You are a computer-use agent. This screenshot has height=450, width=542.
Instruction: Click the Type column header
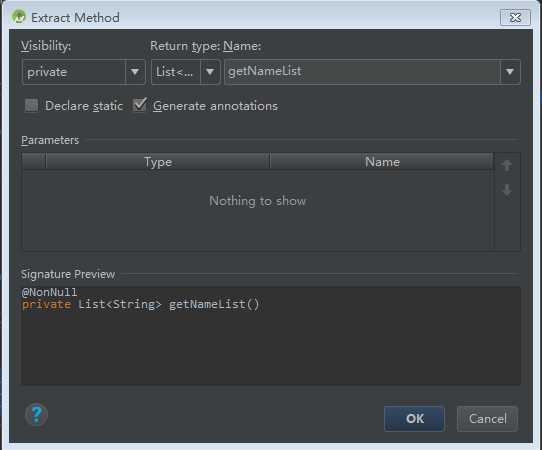point(158,162)
